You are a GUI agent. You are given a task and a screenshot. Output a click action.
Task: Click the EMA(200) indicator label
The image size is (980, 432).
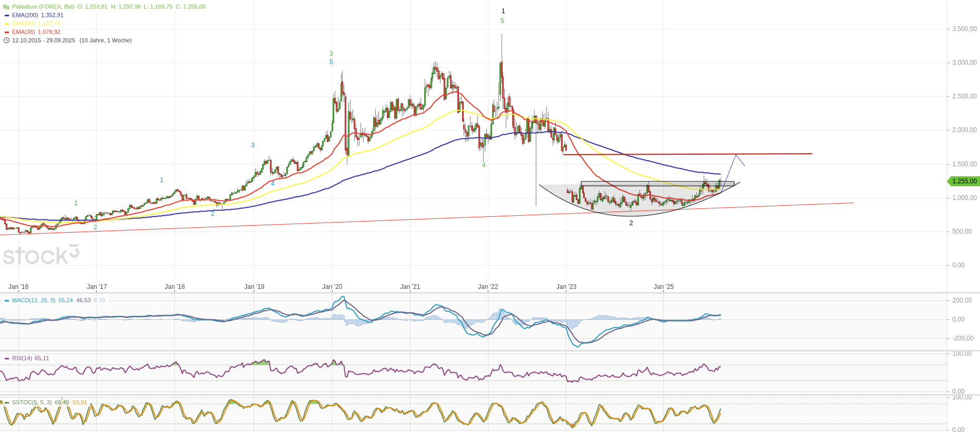pos(25,15)
